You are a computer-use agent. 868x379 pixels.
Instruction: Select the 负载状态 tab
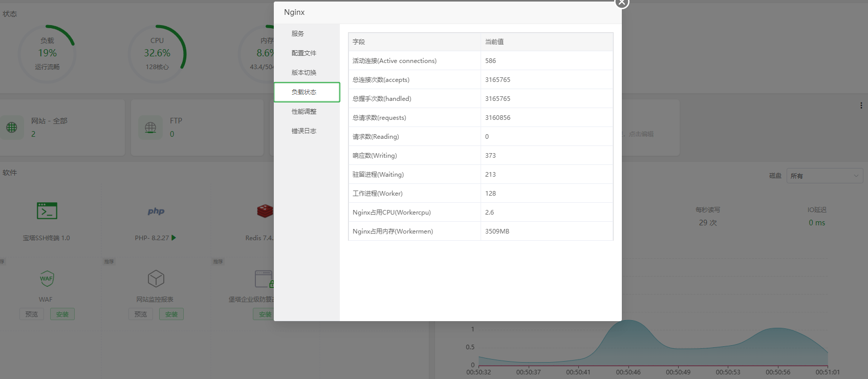click(307, 92)
